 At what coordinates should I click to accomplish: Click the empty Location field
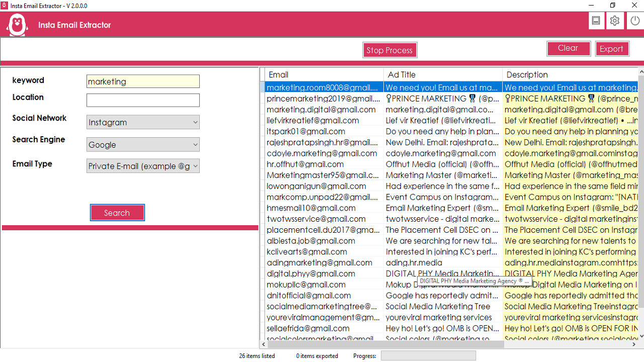pyautogui.click(x=143, y=100)
